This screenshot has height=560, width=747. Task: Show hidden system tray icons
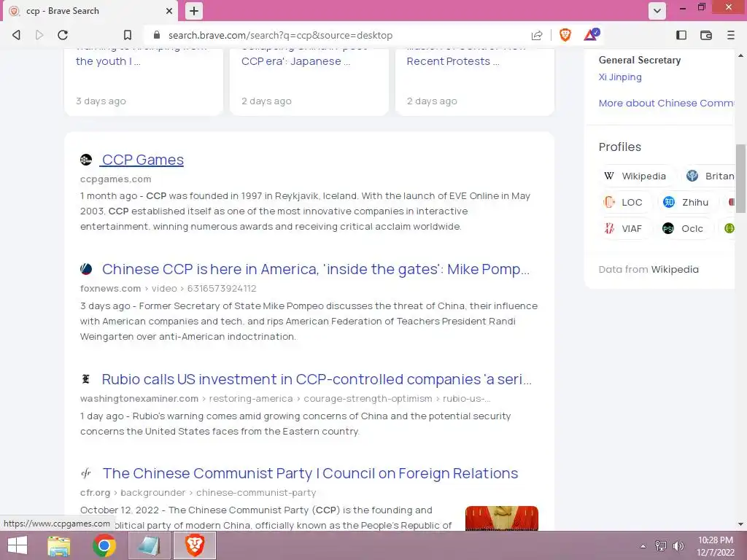tap(643, 546)
